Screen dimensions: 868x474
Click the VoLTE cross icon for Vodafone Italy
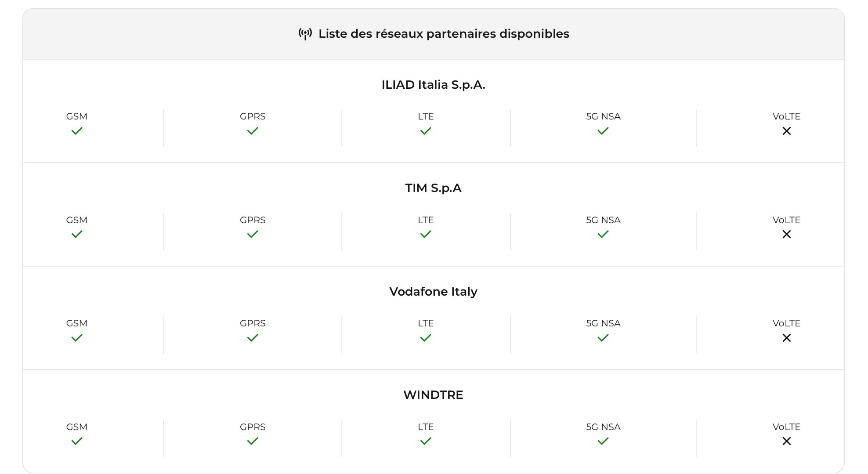pos(787,338)
